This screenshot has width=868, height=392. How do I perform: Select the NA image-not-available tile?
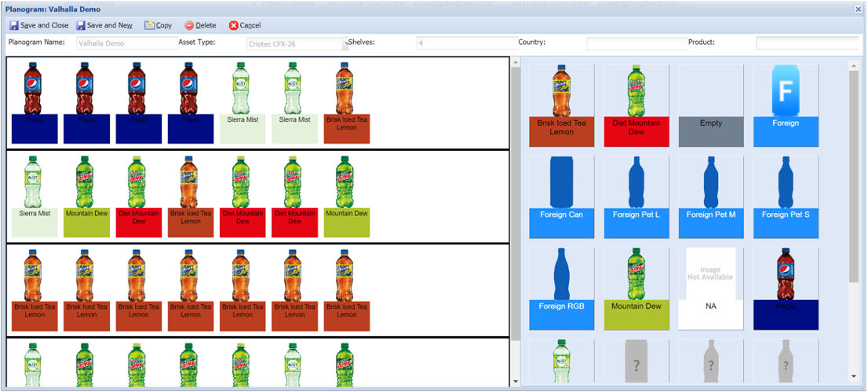(x=711, y=288)
